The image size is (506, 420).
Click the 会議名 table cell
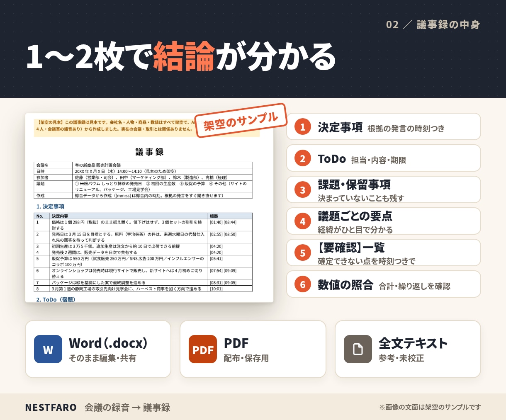(53, 165)
